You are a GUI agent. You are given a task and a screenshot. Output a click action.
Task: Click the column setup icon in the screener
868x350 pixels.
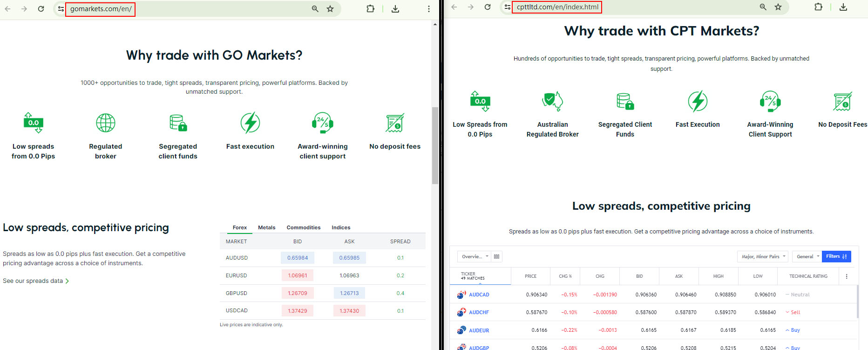point(497,256)
